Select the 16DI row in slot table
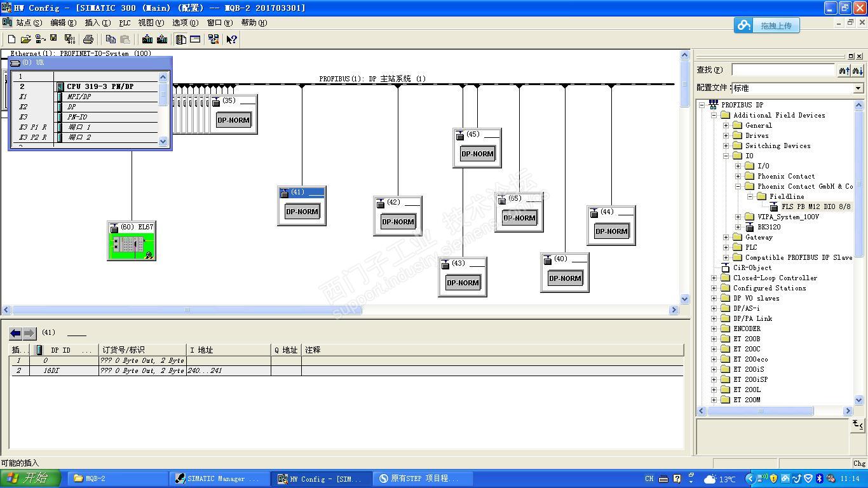Viewport: 868px width, 488px height. click(x=347, y=370)
